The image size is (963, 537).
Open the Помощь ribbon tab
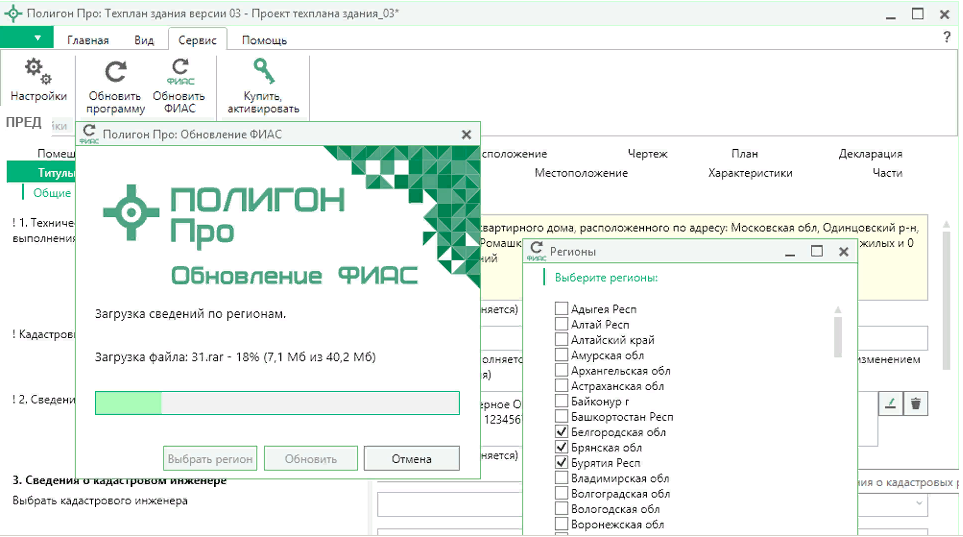(x=264, y=40)
